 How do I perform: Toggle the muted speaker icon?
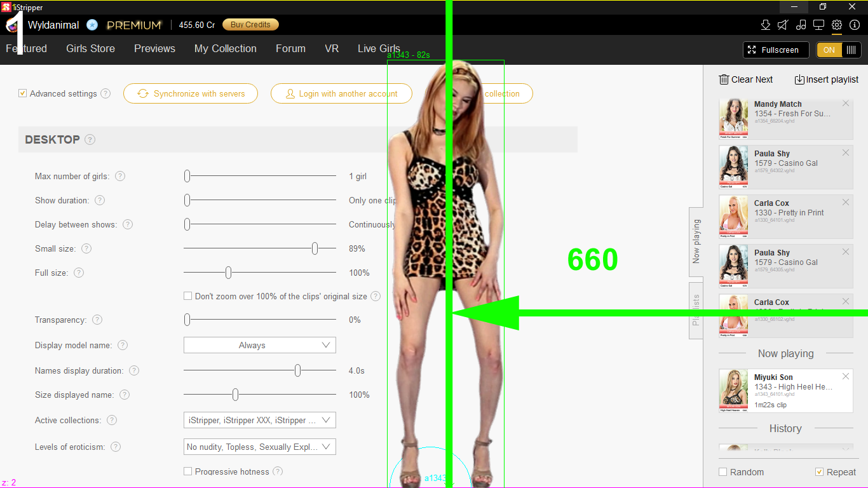[783, 25]
